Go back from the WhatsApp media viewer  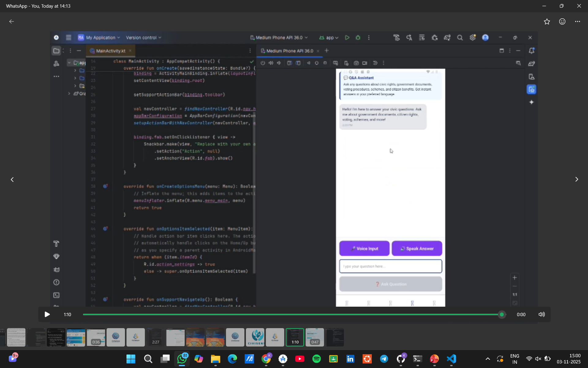pyautogui.click(x=12, y=21)
